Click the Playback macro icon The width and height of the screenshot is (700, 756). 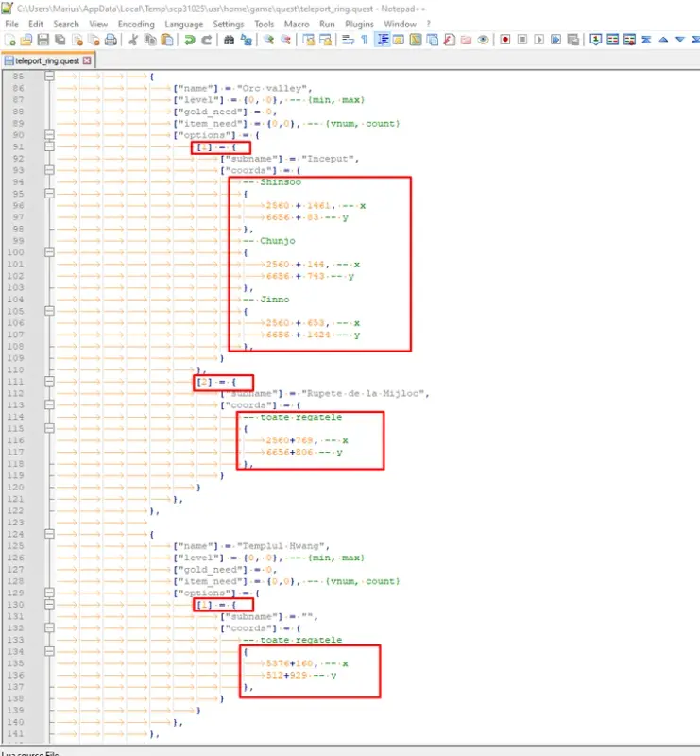click(x=539, y=40)
